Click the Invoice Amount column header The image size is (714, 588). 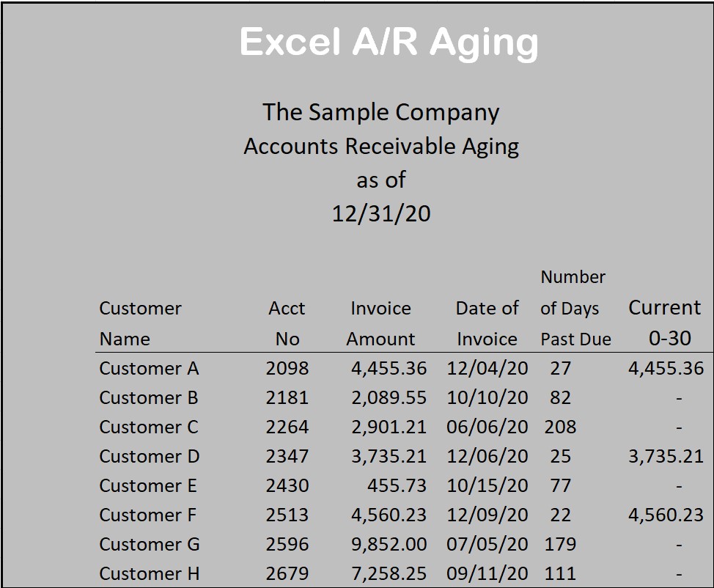(x=380, y=323)
